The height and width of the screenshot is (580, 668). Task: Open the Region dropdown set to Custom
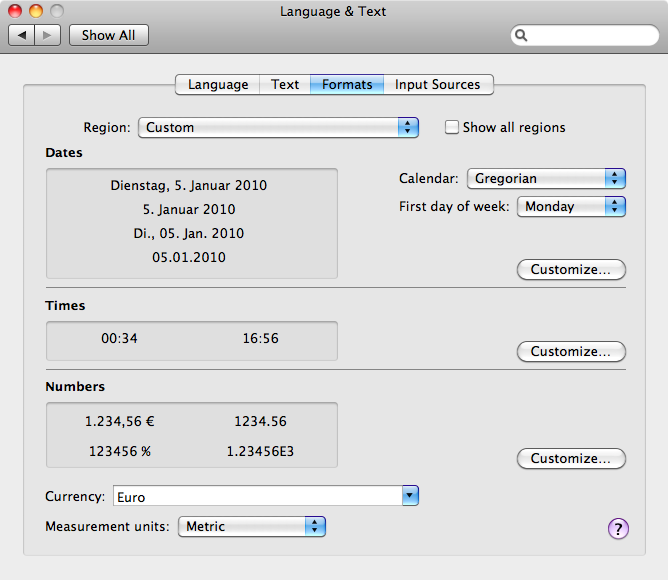(278, 128)
